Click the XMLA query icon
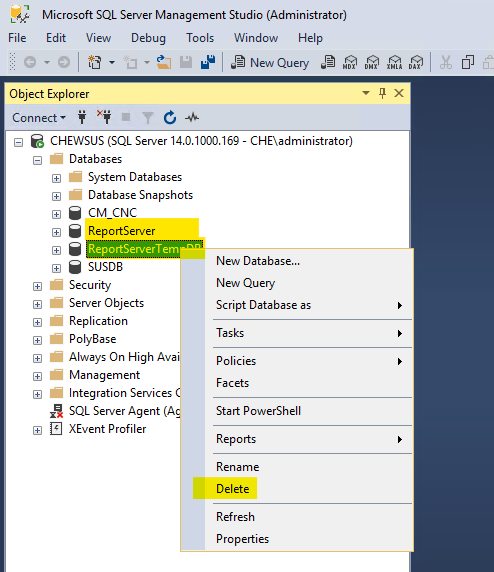 [x=394, y=62]
